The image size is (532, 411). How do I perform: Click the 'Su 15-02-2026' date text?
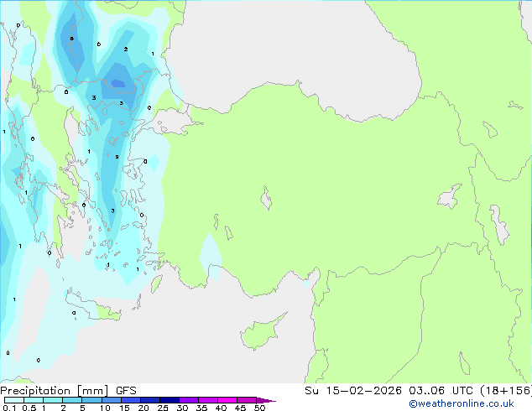click(x=353, y=391)
